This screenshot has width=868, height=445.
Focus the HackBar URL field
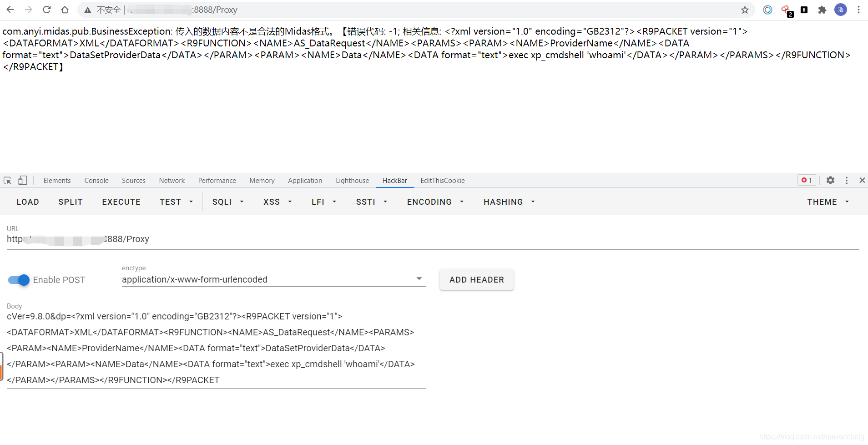(x=433, y=239)
